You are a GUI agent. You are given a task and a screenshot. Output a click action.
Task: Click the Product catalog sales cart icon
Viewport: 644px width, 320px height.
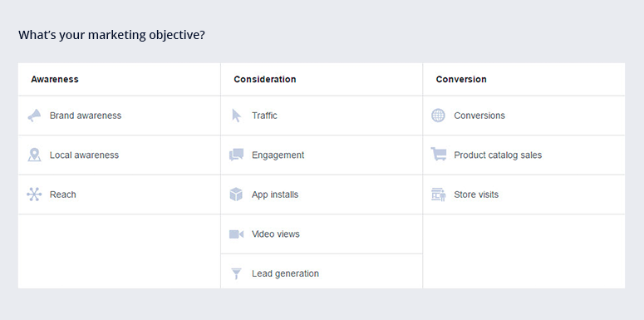(x=439, y=154)
